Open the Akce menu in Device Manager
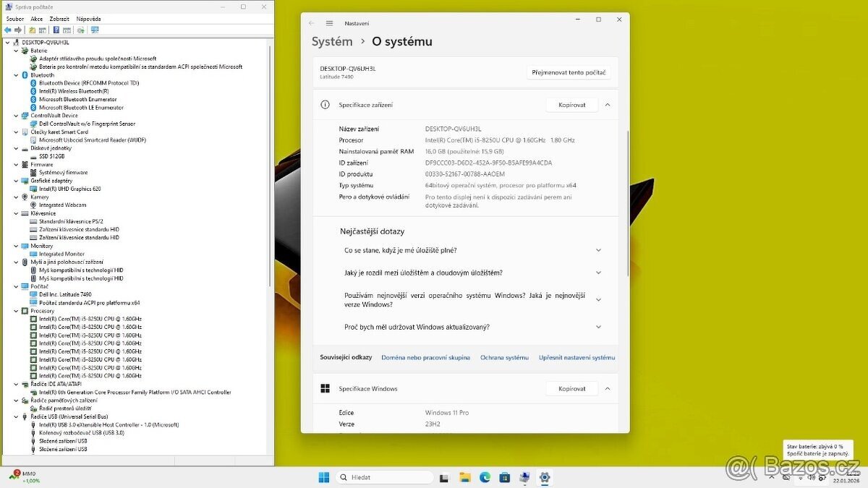 pos(35,18)
